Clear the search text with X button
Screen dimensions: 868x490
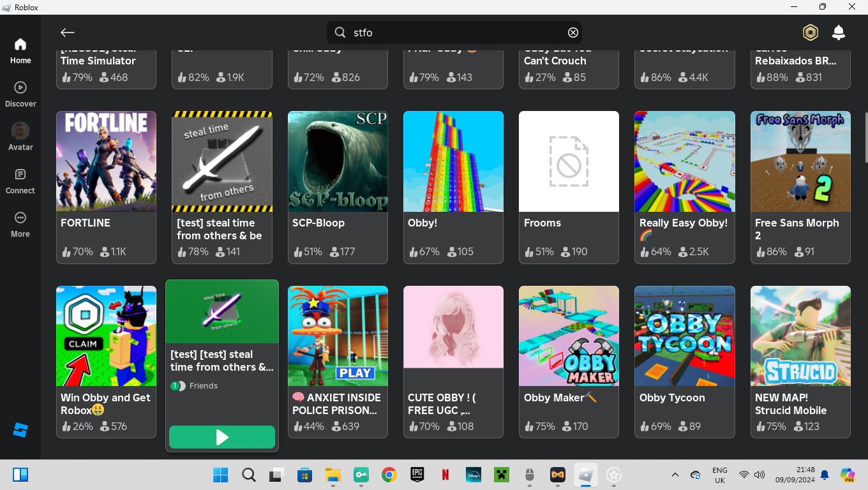(573, 33)
